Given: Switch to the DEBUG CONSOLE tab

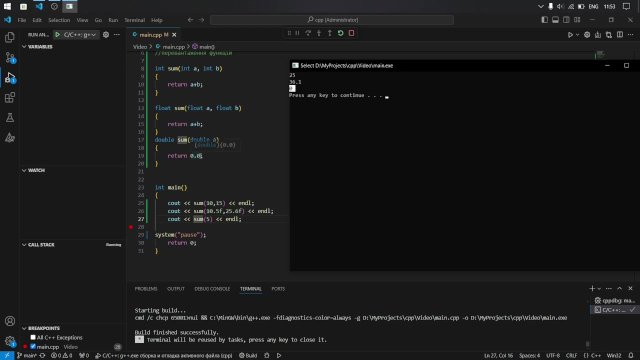Looking at the screenshot, I should click(212, 289).
